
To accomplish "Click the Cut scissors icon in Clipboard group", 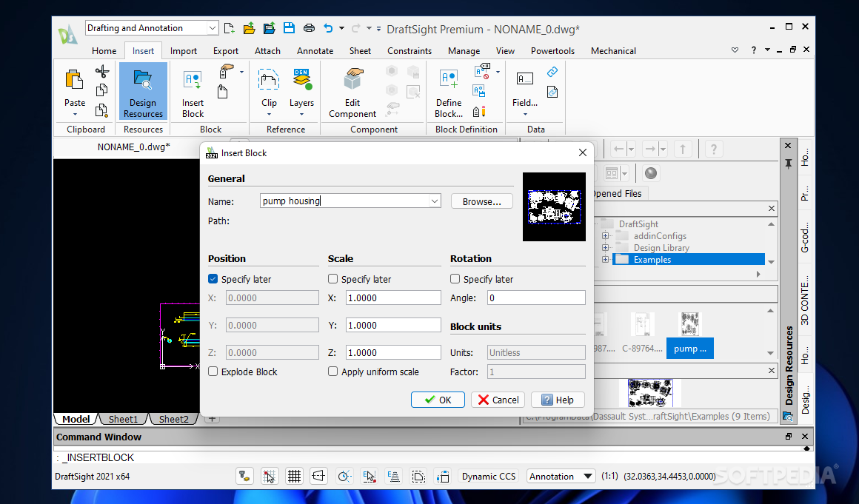I will pyautogui.click(x=102, y=71).
